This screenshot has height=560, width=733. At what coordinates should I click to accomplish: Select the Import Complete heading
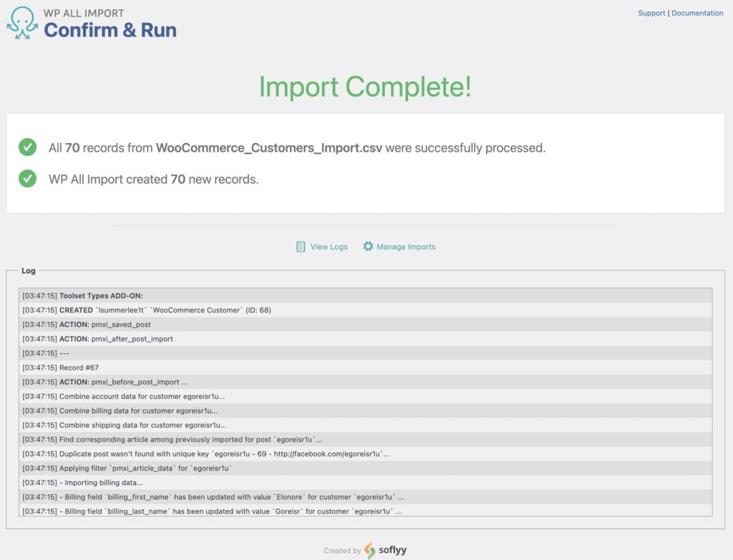pyautogui.click(x=366, y=87)
